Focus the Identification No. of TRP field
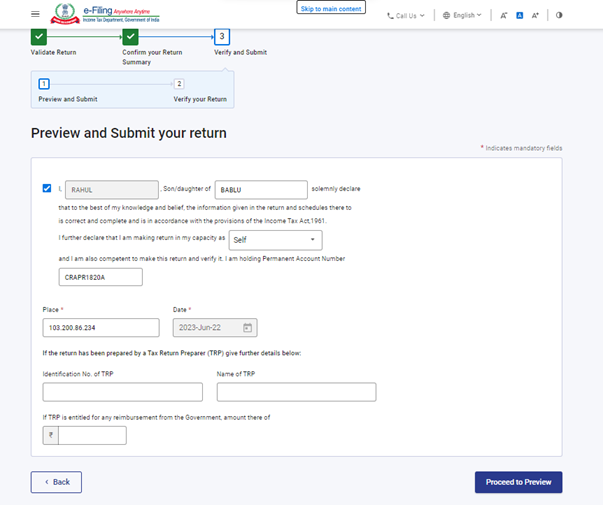The image size is (603, 505). [108, 392]
